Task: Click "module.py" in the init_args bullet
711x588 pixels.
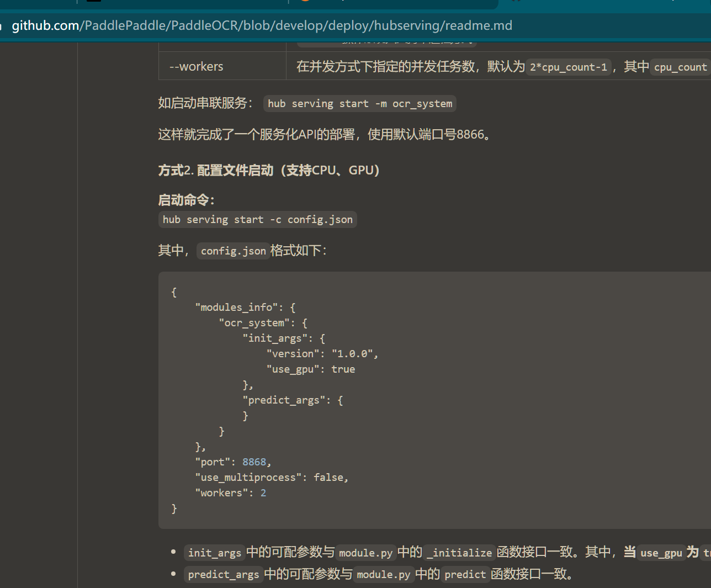Action: [365, 553]
